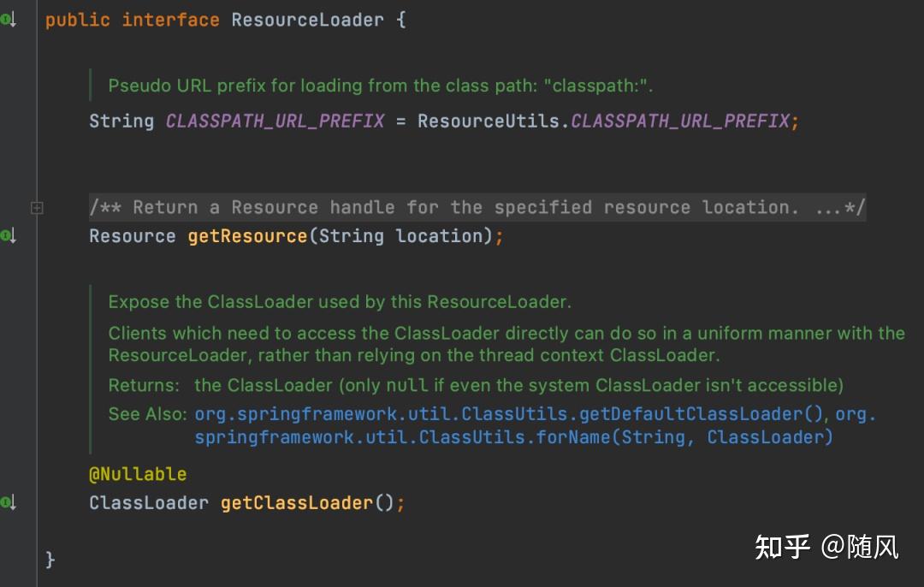The width and height of the screenshot is (924, 587).
Task: Click the implementations gutter icon beside getResource
Action: (x=9, y=235)
